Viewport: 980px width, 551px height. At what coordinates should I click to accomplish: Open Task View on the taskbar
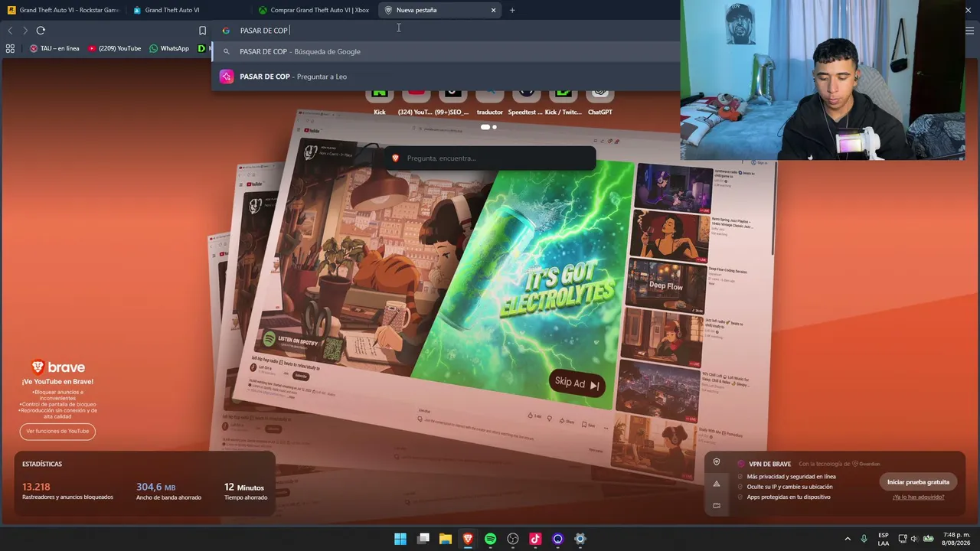423,539
